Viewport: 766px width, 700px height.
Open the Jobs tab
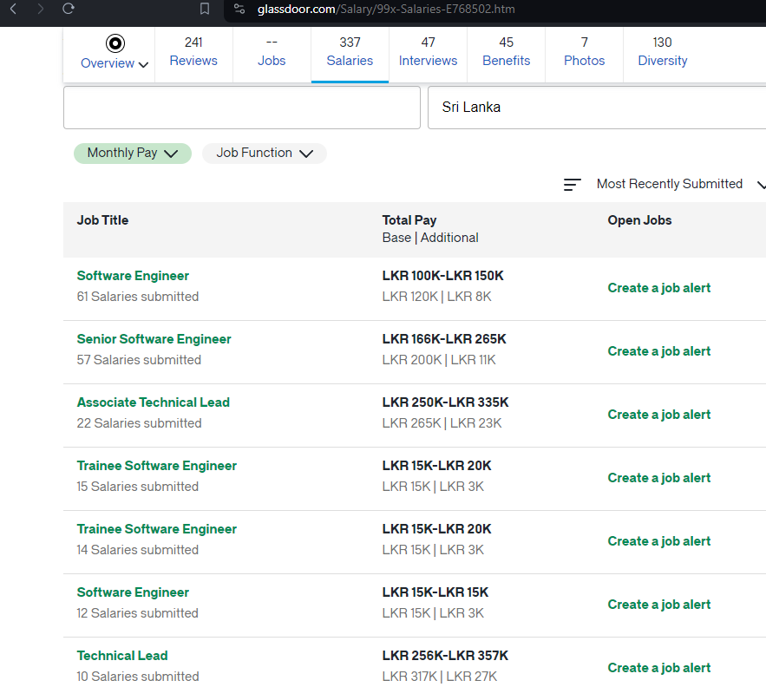(x=272, y=51)
